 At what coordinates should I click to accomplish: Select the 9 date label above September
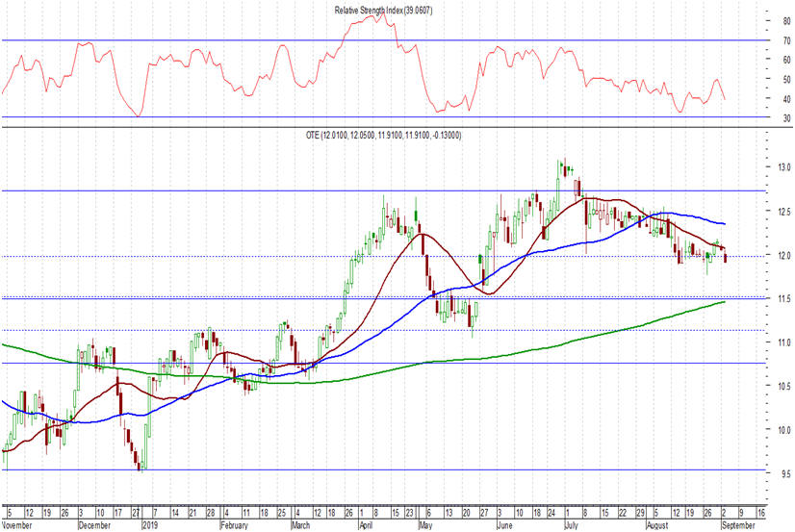(x=741, y=513)
